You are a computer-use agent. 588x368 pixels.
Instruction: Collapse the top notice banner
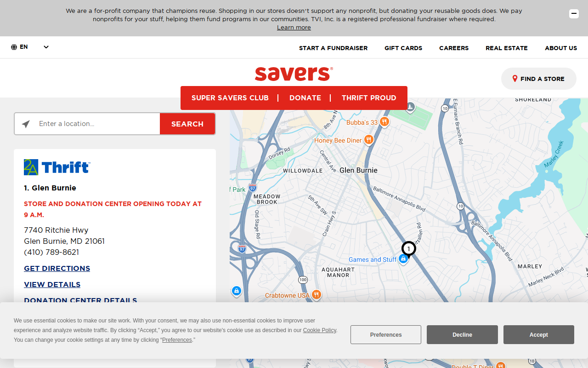574,14
